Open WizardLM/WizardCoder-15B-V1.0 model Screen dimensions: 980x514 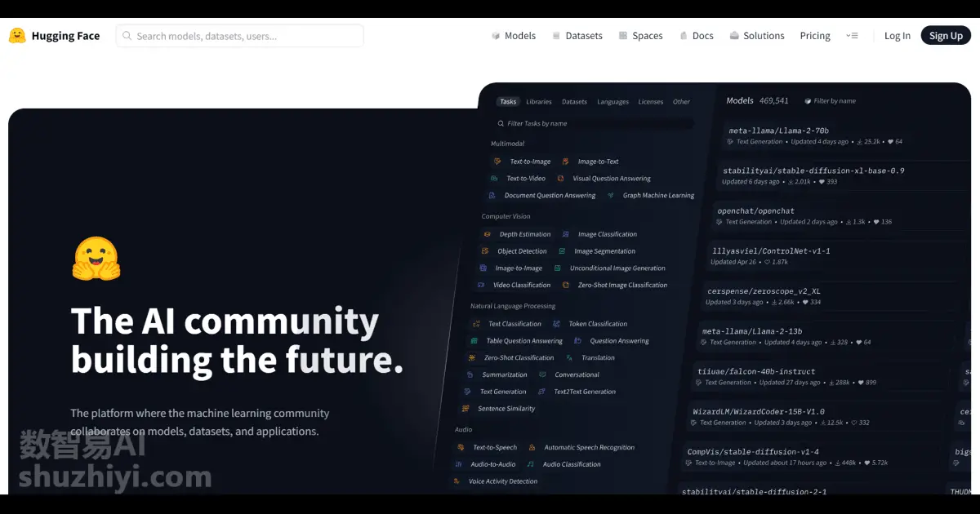tap(759, 411)
